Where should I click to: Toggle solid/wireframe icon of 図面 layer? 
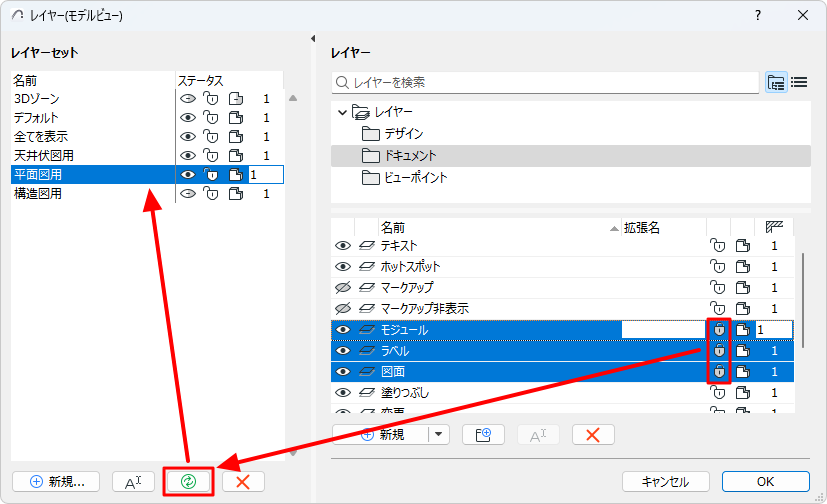(x=743, y=372)
